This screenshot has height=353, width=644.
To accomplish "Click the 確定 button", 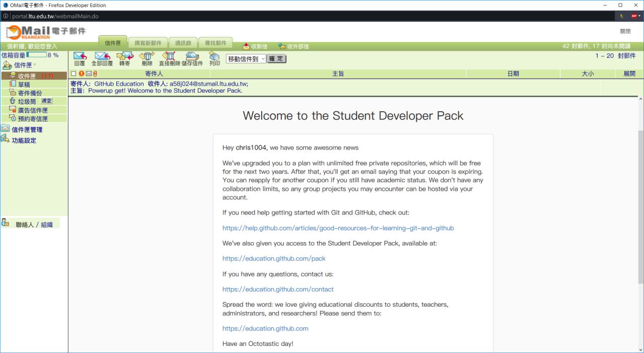I will click(x=276, y=59).
